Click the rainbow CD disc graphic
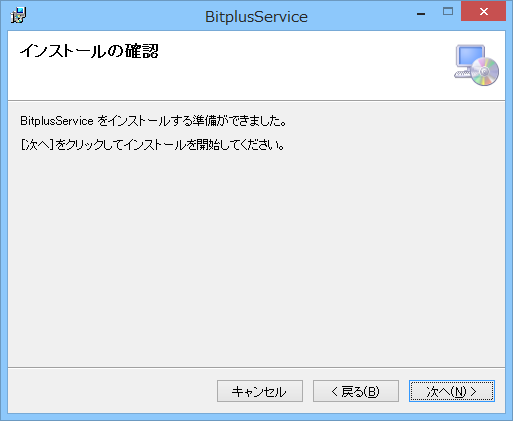The width and height of the screenshot is (513, 421). pyautogui.click(x=485, y=71)
